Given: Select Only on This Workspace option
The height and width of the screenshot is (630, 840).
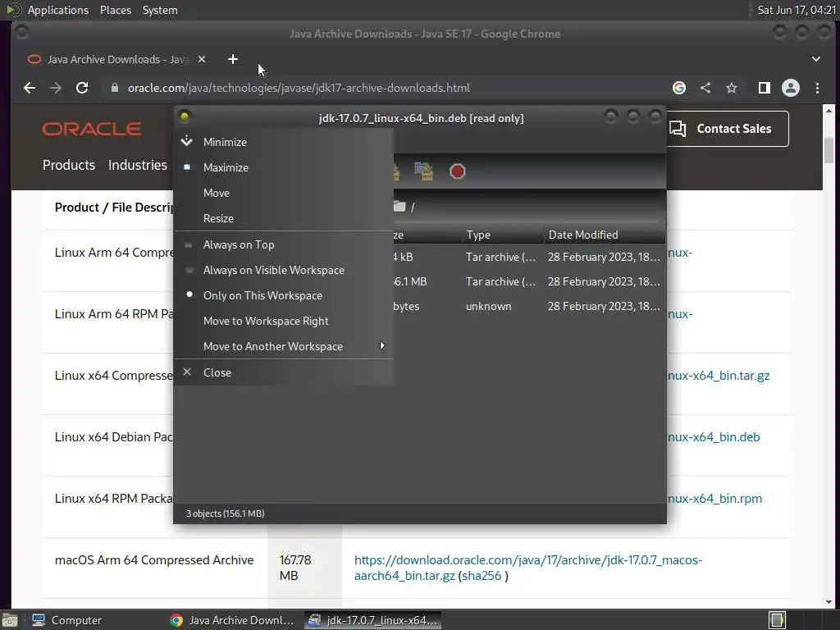Looking at the screenshot, I should (x=283, y=295).
